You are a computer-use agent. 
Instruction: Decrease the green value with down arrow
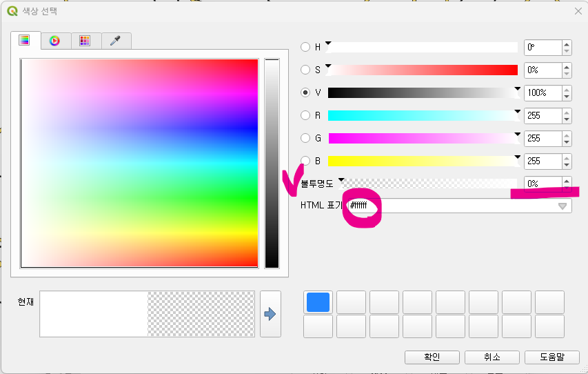pos(567,142)
